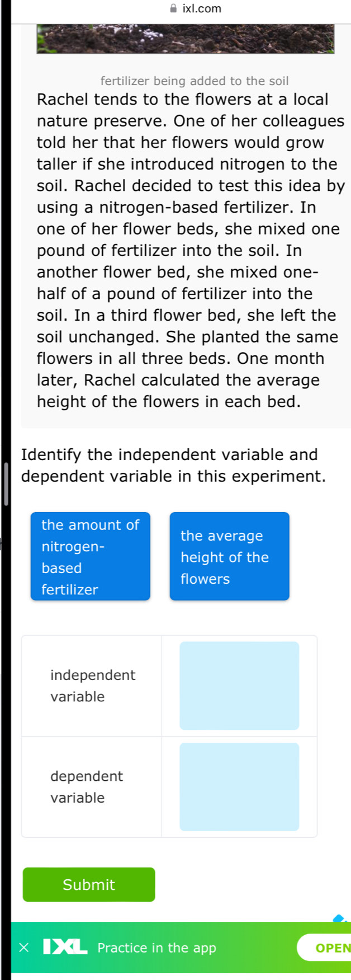Click the empty box for independent variable
Screen dimensions: 351x980
tap(239, 685)
